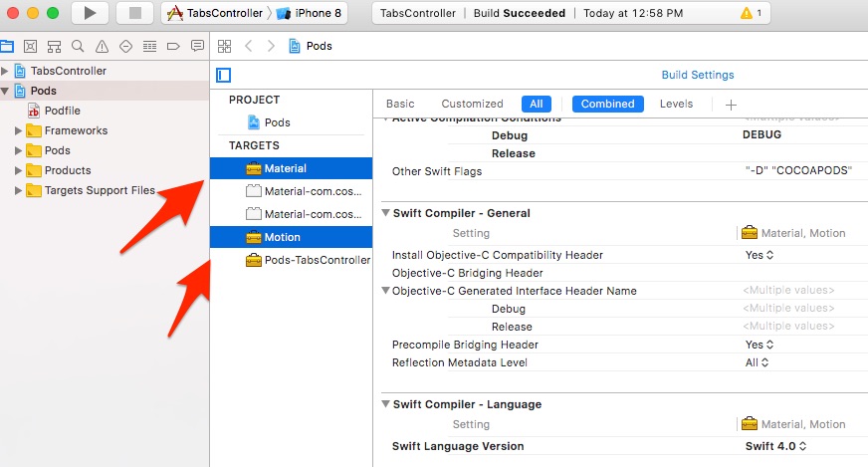Expand the Targets Support Files folder
Screen dimensions: 868x467
(18, 190)
